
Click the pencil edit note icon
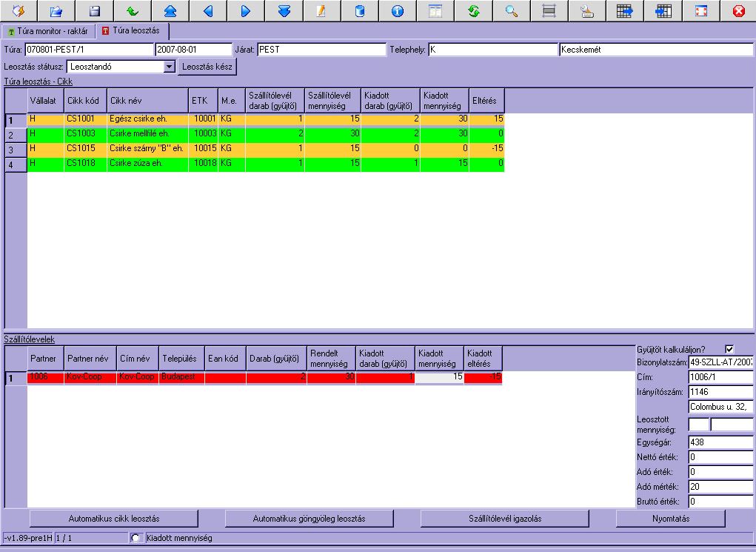(321, 11)
